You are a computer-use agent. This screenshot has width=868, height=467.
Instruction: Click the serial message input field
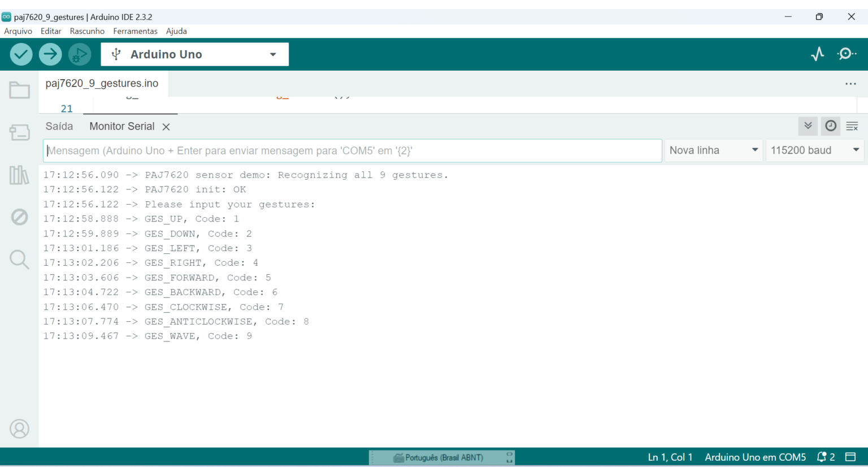pyautogui.click(x=353, y=151)
